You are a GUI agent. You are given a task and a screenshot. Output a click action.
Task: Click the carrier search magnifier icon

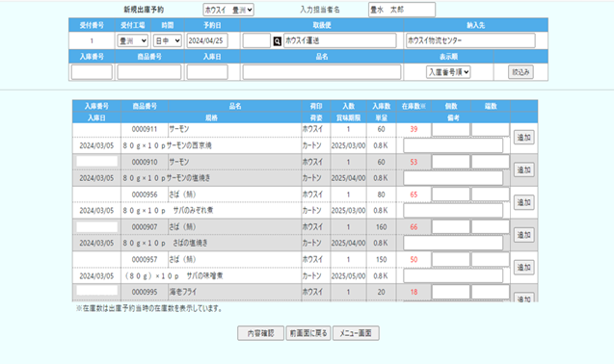[278, 41]
